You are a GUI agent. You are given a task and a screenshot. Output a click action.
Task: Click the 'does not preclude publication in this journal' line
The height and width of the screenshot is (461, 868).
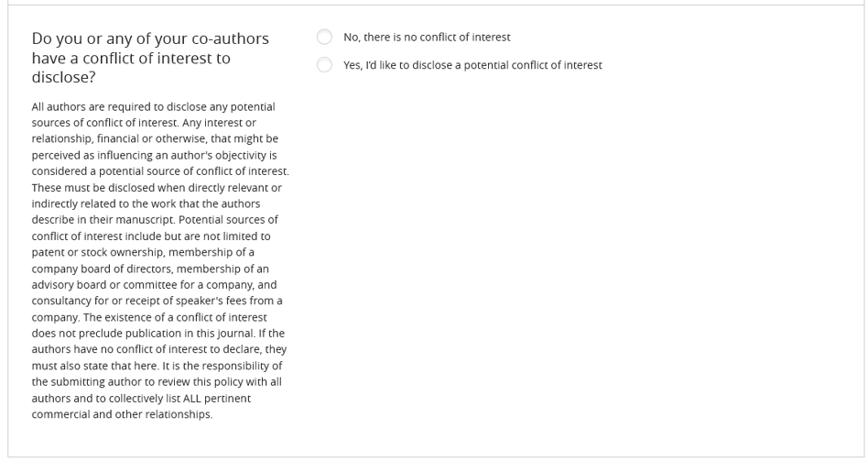157,333
